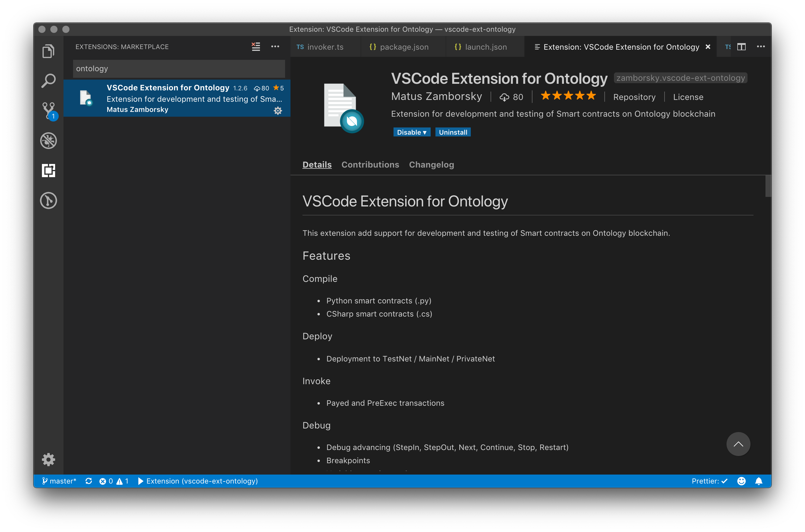Image resolution: width=805 pixels, height=532 pixels.
Task: Open the Manage gear at bottom of activity bar
Action: click(x=48, y=459)
